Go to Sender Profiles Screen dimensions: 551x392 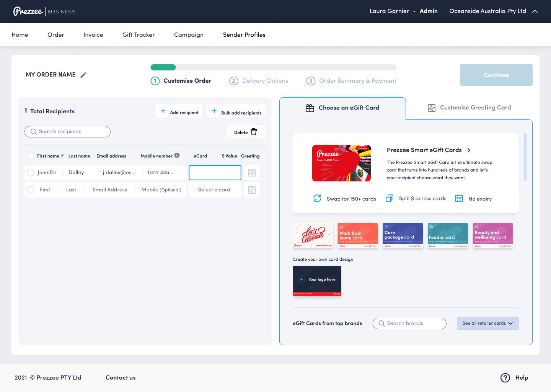click(x=244, y=35)
